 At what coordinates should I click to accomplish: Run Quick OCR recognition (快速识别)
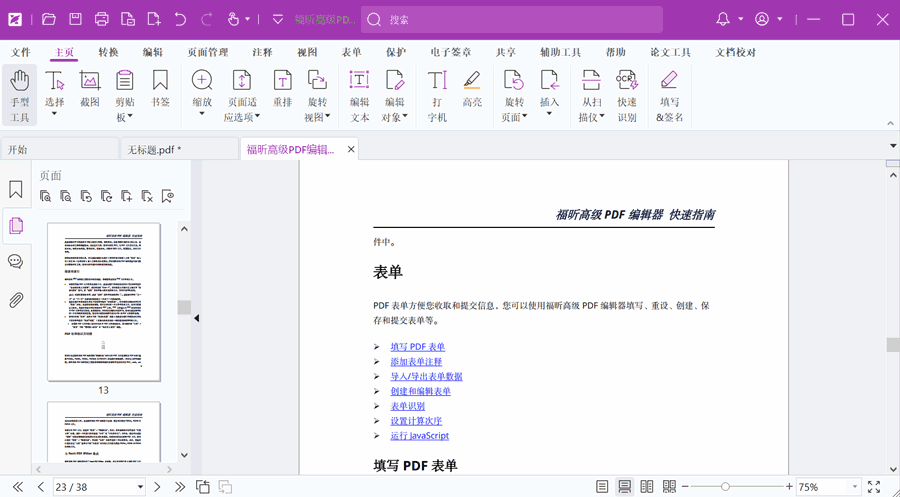(627, 95)
